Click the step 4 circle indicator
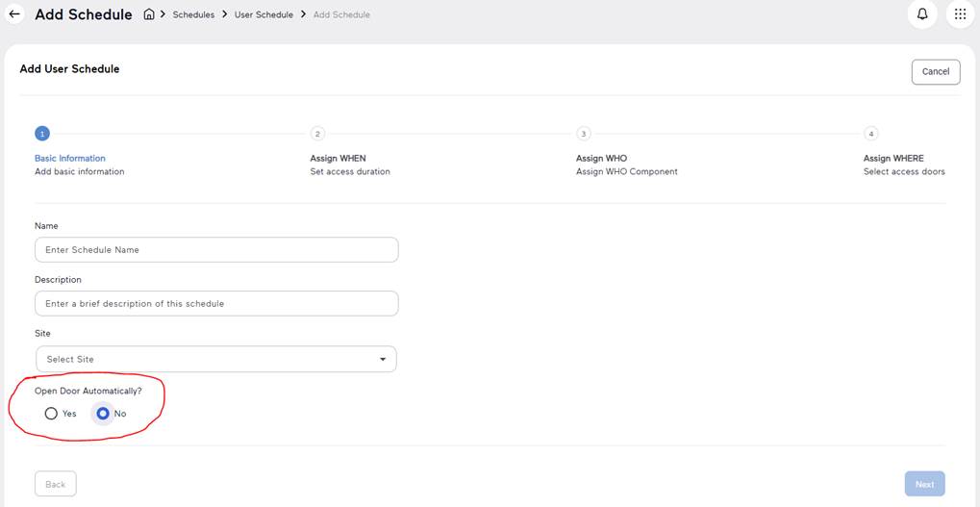This screenshot has height=507, width=980. 870,134
